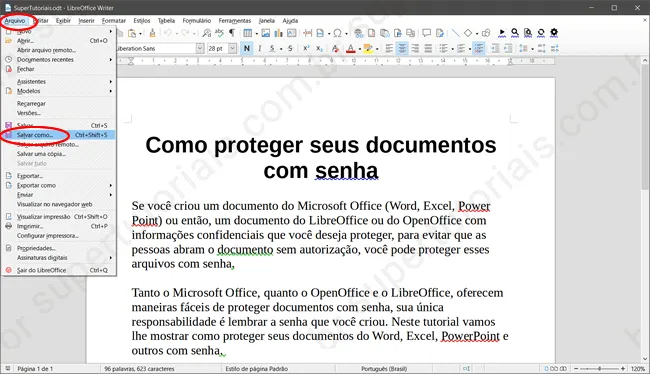The width and height of the screenshot is (650, 374).
Task: Click the 120% zoom level
Action: tap(638, 369)
